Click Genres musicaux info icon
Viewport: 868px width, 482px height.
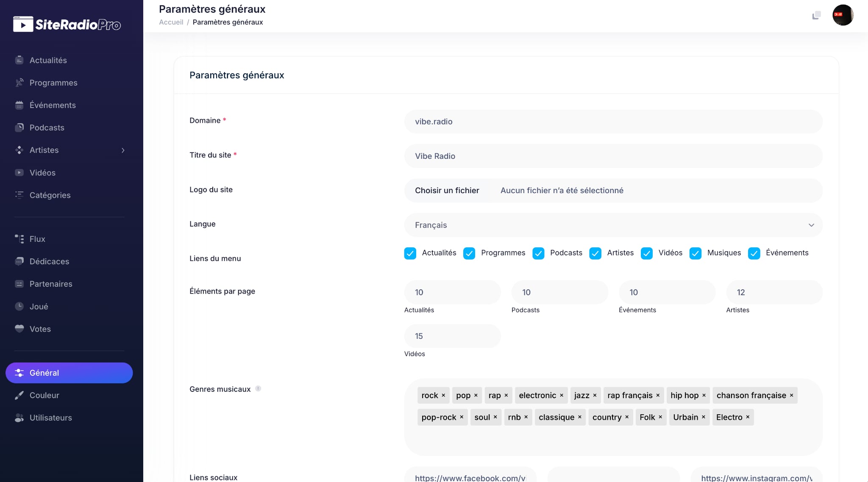coord(258,388)
